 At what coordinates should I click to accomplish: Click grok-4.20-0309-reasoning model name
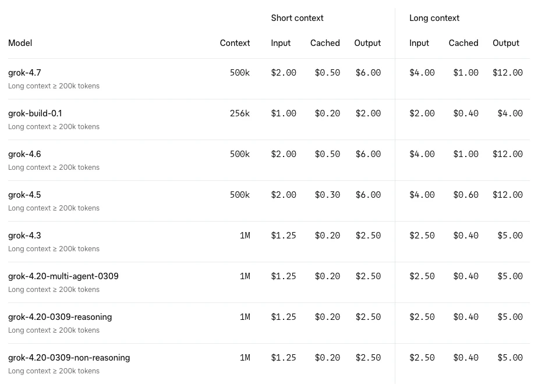(60, 317)
